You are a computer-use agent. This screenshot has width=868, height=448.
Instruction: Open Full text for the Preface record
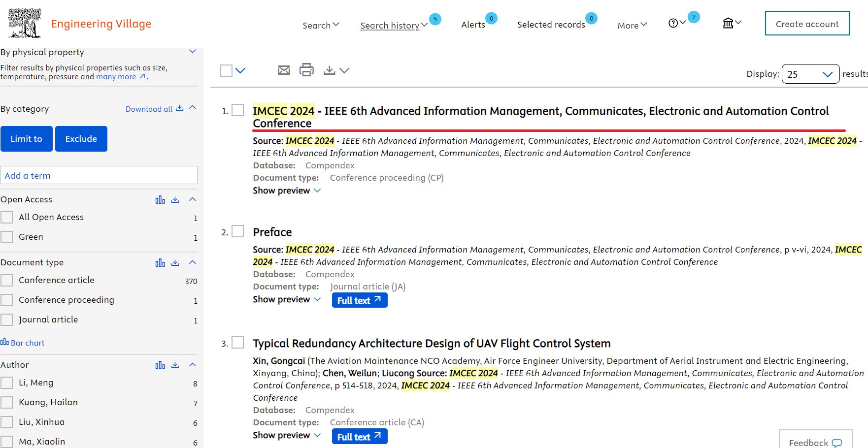pyautogui.click(x=359, y=300)
